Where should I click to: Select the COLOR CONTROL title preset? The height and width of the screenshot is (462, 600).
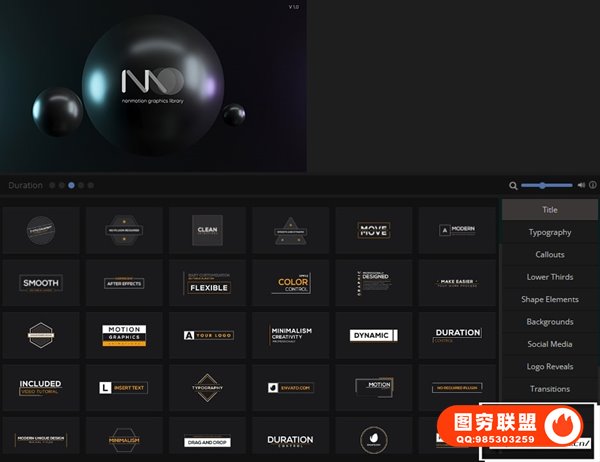click(x=291, y=283)
